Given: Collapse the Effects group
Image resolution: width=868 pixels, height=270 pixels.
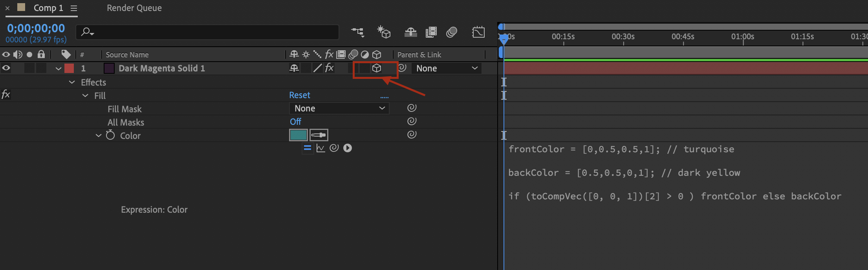Looking at the screenshot, I should [72, 82].
